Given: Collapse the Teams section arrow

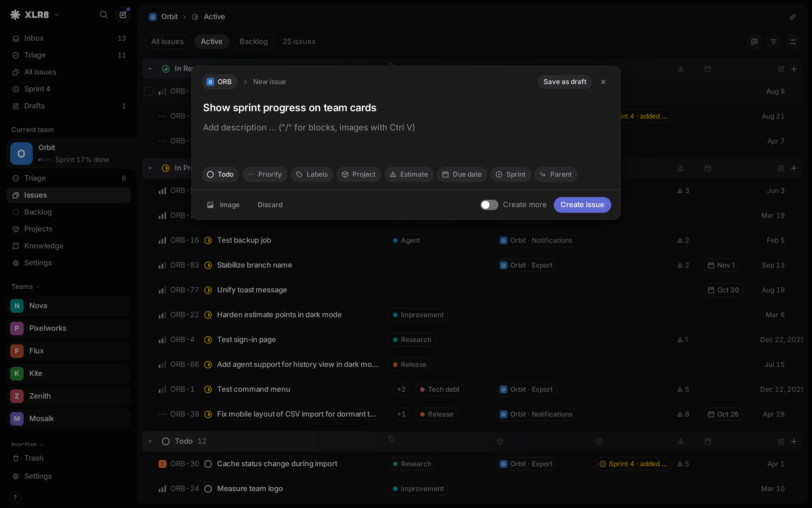Looking at the screenshot, I should [38, 287].
